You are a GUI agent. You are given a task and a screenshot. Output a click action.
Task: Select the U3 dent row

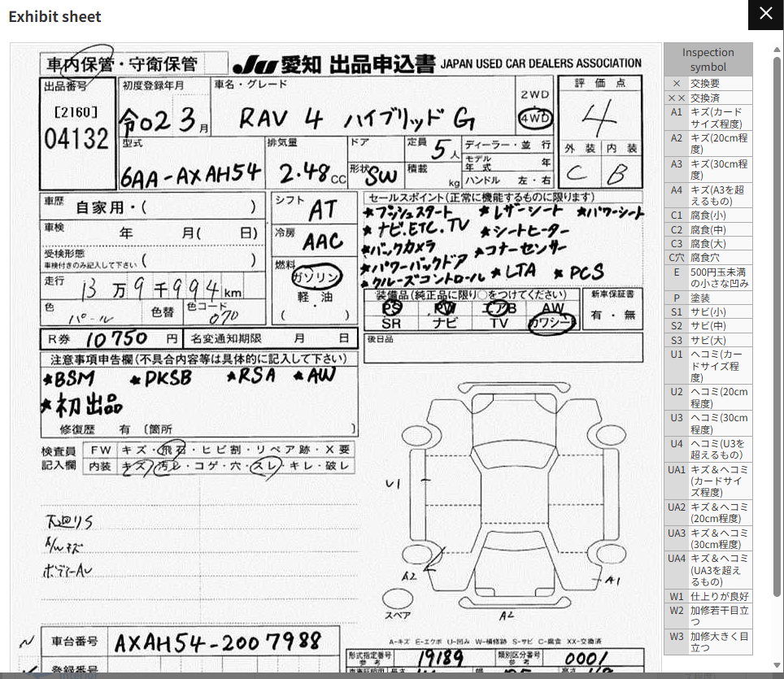click(708, 424)
